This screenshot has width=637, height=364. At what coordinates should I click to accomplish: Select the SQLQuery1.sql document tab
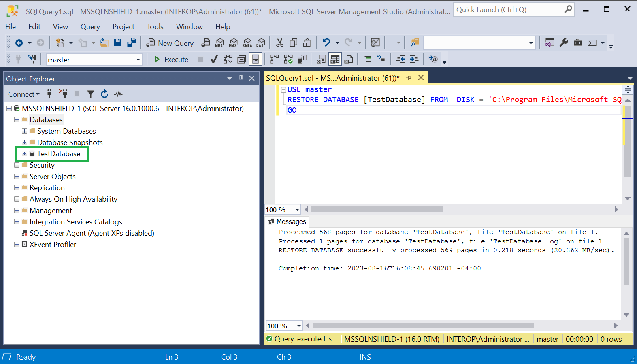332,78
